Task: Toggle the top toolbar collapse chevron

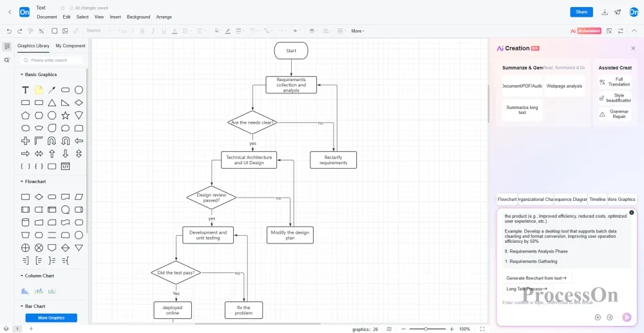Action: point(634,31)
